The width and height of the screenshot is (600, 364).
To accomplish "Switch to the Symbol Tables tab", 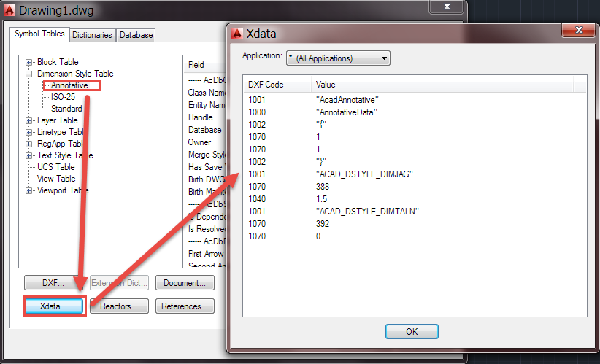I will click(x=39, y=34).
